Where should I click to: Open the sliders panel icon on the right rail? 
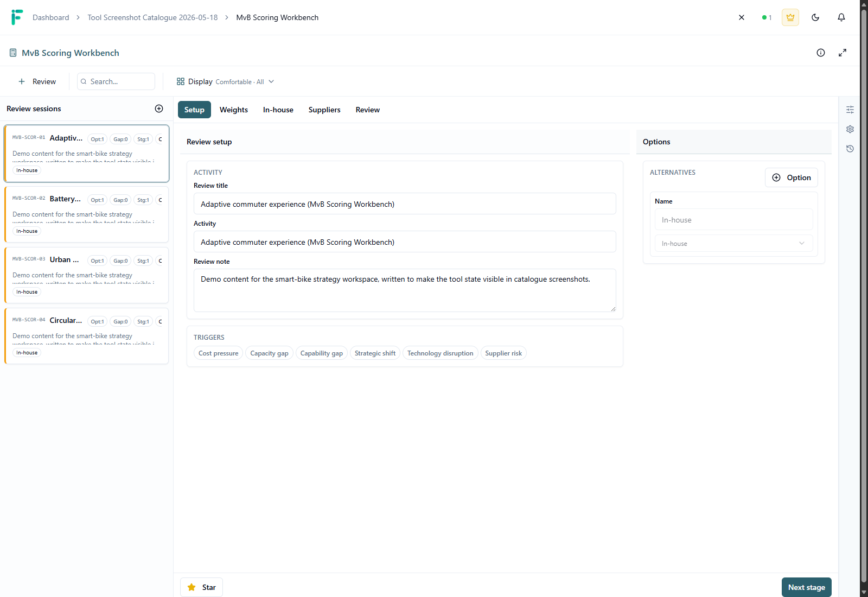pos(850,110)
